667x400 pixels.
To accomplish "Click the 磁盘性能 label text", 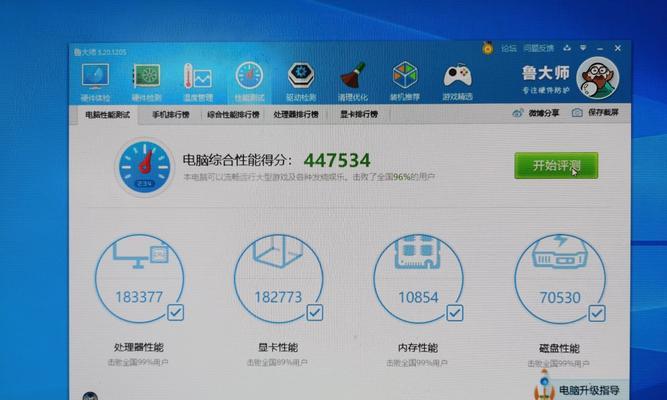I will coord(559,349).
